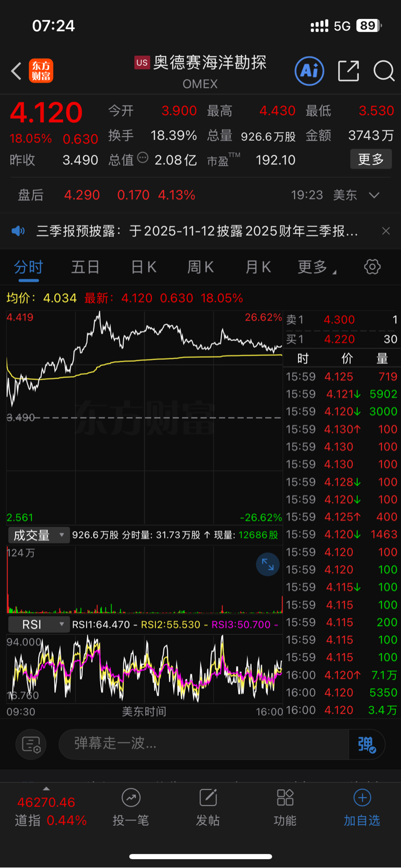
Task: Select the 分时 tab
Action: click(28, 267)
